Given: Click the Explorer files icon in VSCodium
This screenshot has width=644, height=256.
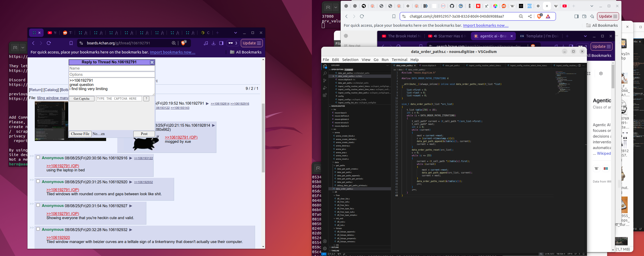Looking at the screenshot, I should pos(325,66).
